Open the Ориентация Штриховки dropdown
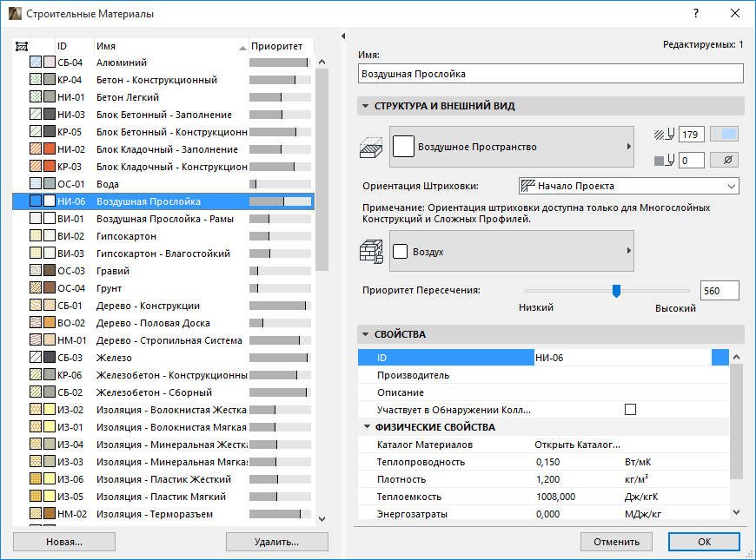Image resolution: width=756 pixels, height=560 pixels. 629,186
